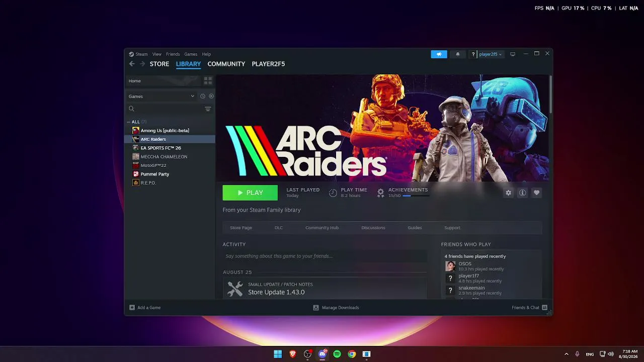Sort library by recent activity clock icon
Viewport: 644px width, 362px height.
[203, 96]
